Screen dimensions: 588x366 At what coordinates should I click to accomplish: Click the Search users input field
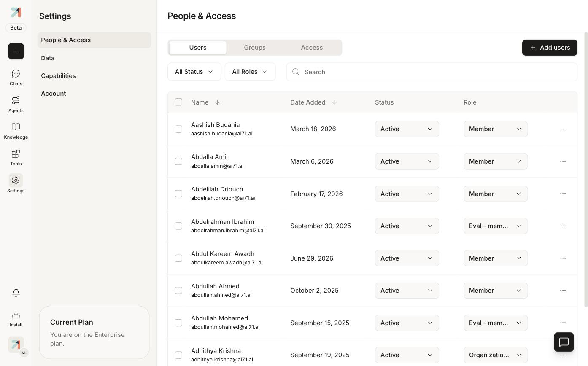[x=432, y=72]
